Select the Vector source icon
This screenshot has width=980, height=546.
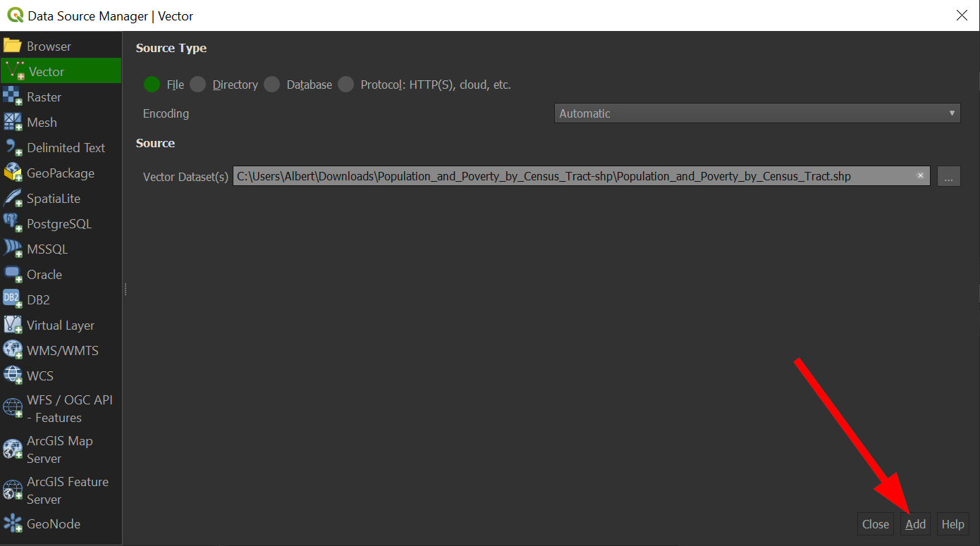coord(14,71)
